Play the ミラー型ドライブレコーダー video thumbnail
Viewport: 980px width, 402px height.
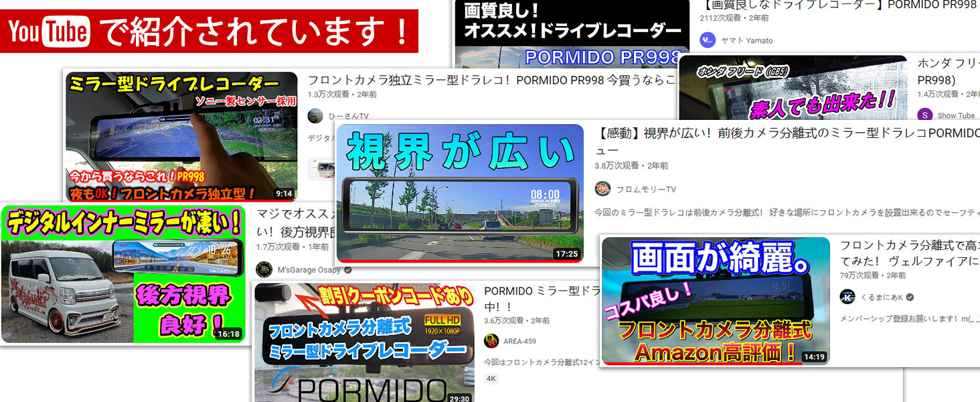[x=181, y=137]
